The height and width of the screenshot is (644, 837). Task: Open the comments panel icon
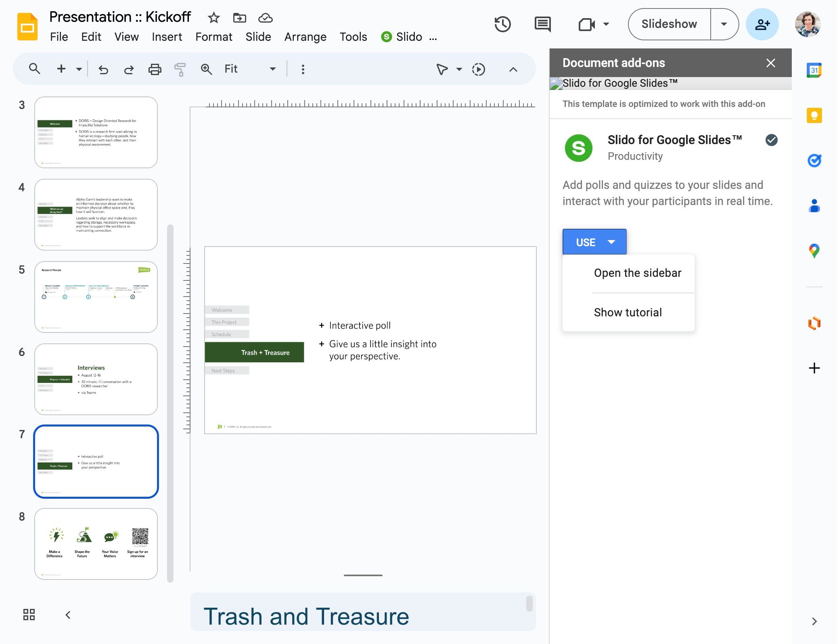point(542,24)
